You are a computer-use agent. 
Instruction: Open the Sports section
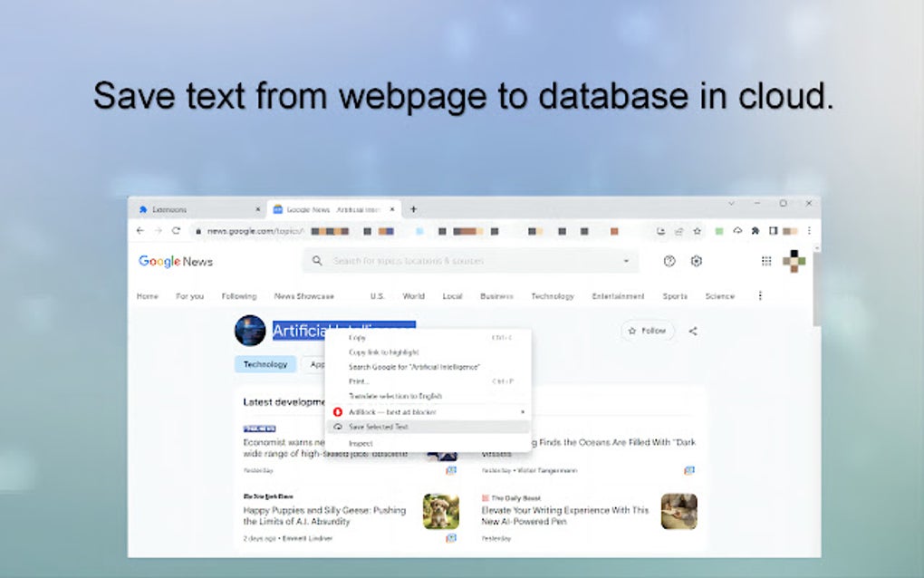coord(675,296)
